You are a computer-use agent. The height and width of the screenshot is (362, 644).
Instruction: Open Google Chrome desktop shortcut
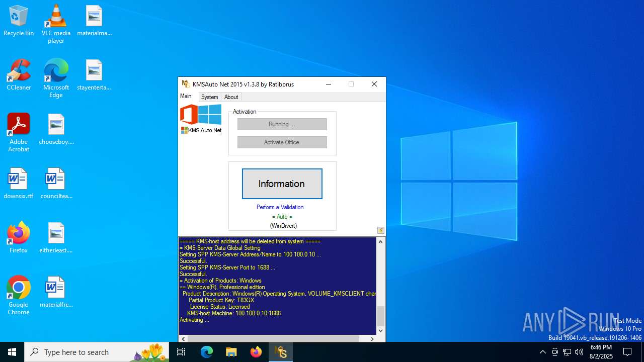tap(19, 296)
